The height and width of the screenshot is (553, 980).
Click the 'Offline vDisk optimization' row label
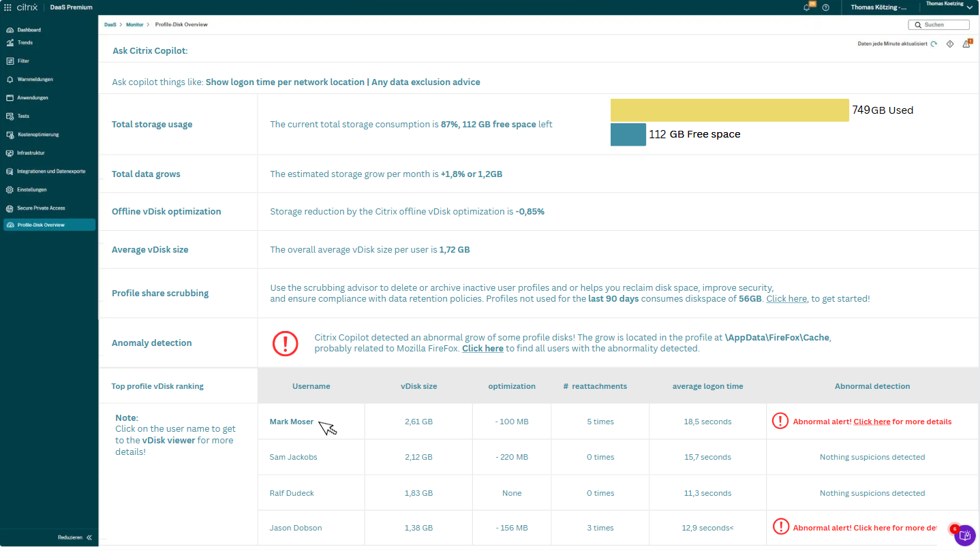point(166,212)
